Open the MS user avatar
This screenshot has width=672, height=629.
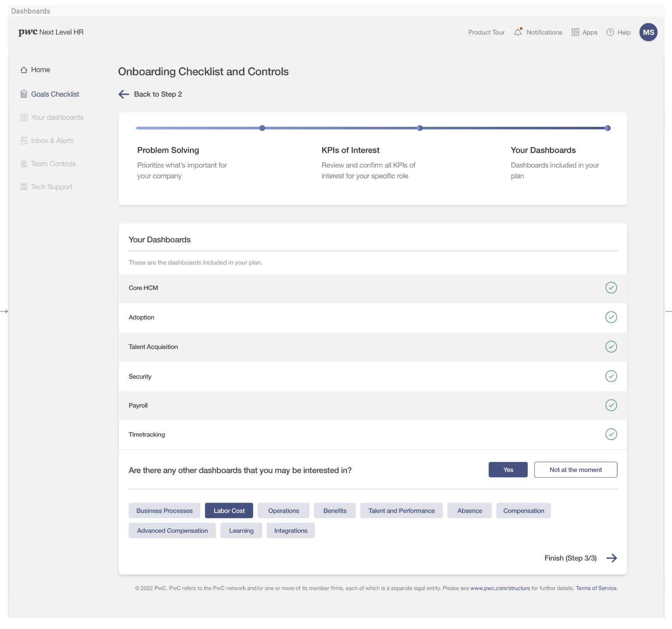click(648, 32)
